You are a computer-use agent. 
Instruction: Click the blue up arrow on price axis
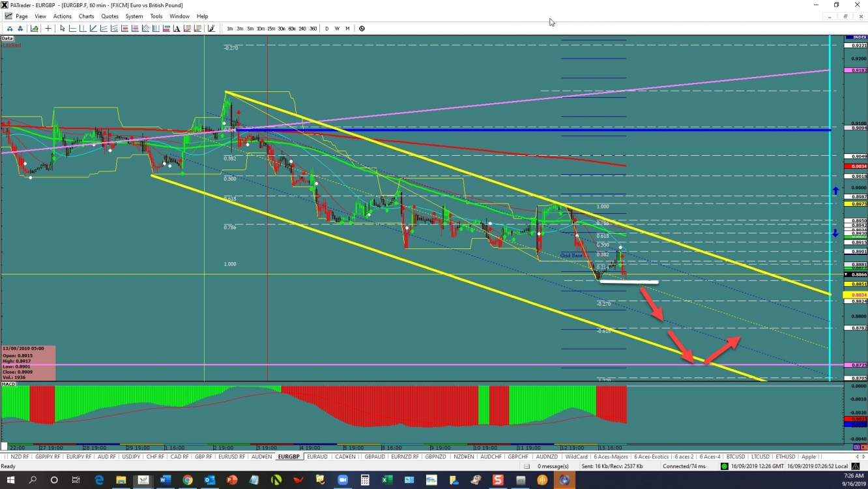(835, 191)
